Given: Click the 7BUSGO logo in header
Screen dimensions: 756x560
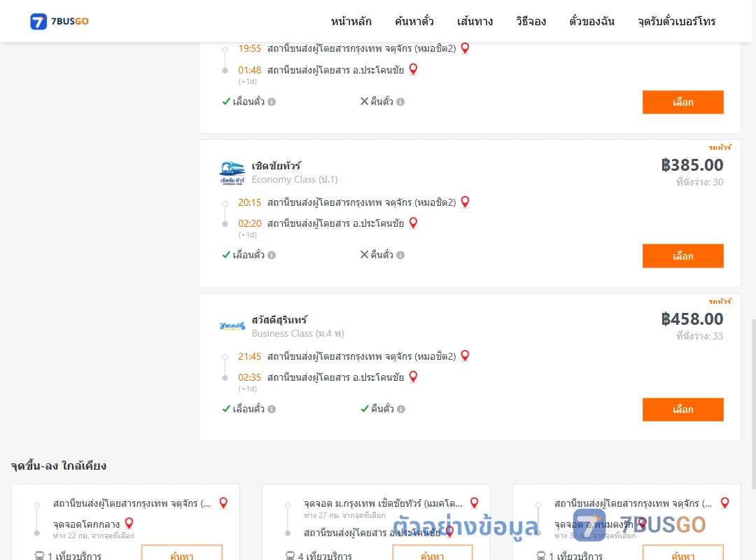Looking at the screenshot, I should [59, 21].
